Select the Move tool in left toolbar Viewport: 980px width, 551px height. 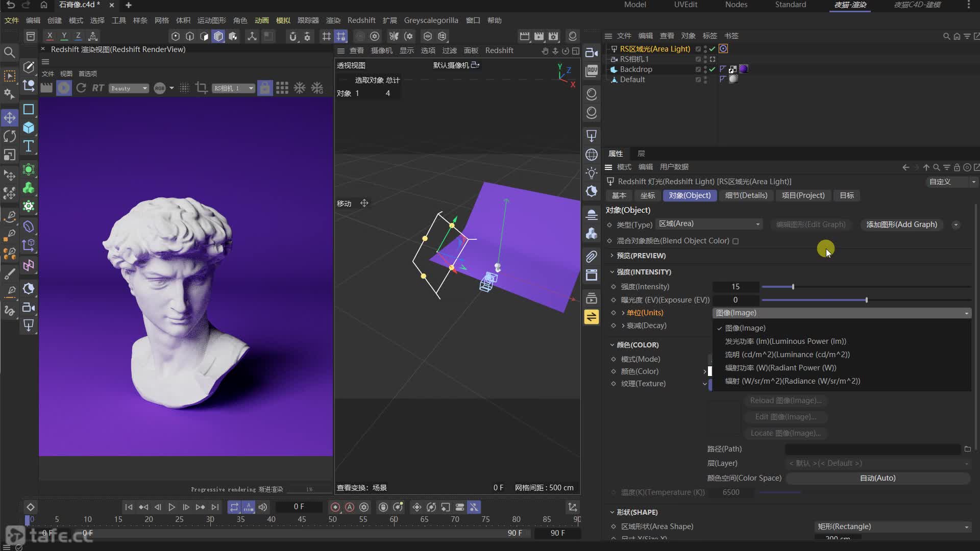click(10, 118)
